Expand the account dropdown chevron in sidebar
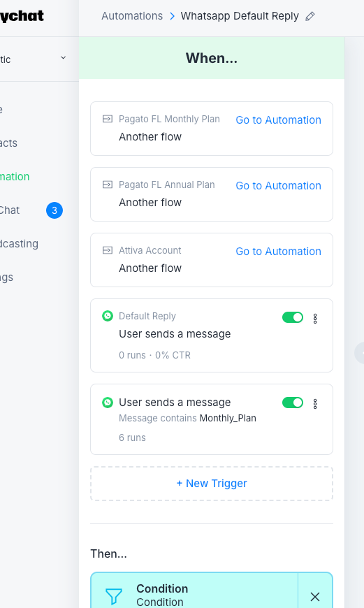364x608 pixels. coord(63,58)
